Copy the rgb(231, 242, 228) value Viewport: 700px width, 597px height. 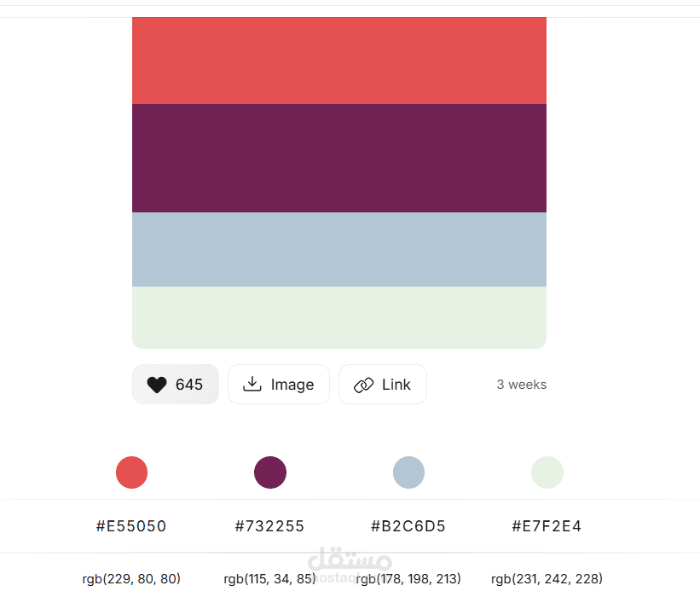[x=547, y=579]
